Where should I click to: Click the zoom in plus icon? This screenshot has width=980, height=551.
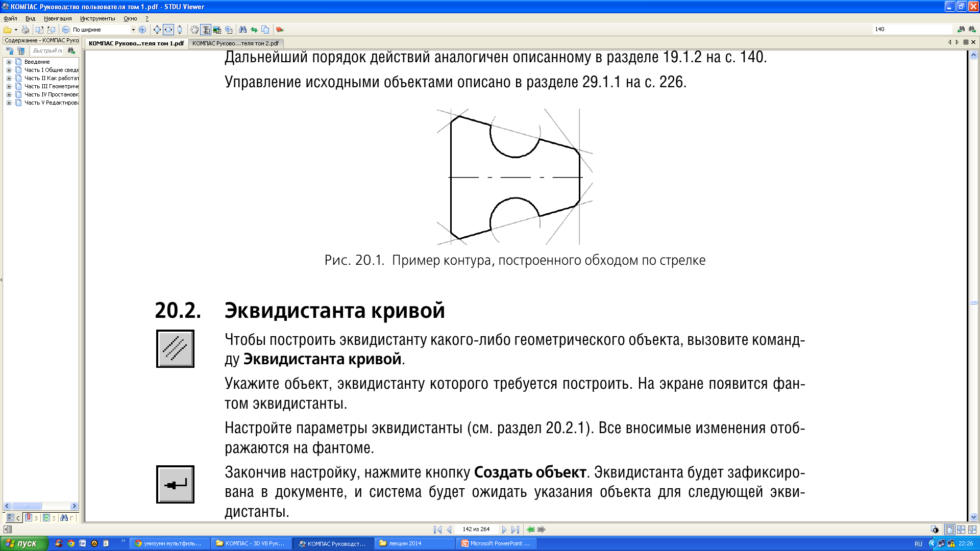tap(142, 30)
